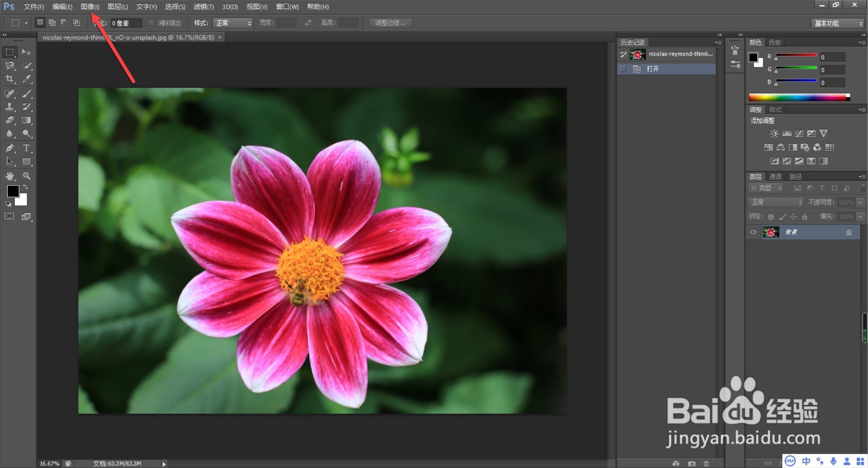Select the Clone Stamp tool
This screenshot has height=468, width=868.
[x=10, y=107]
